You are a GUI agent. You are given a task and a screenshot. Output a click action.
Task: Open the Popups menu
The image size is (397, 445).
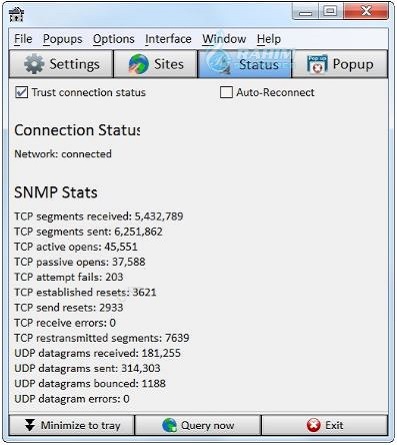(62, 39)
